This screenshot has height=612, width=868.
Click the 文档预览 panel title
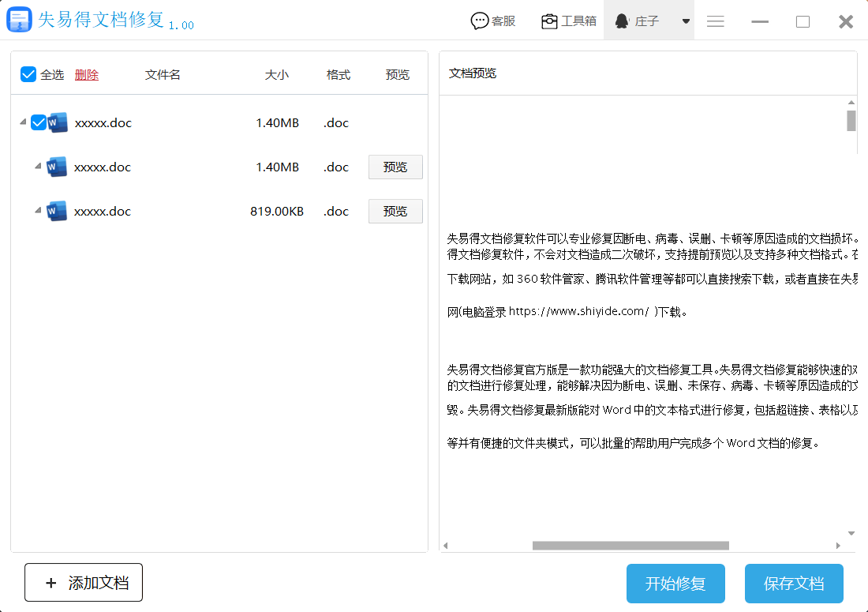coord(472,73)
